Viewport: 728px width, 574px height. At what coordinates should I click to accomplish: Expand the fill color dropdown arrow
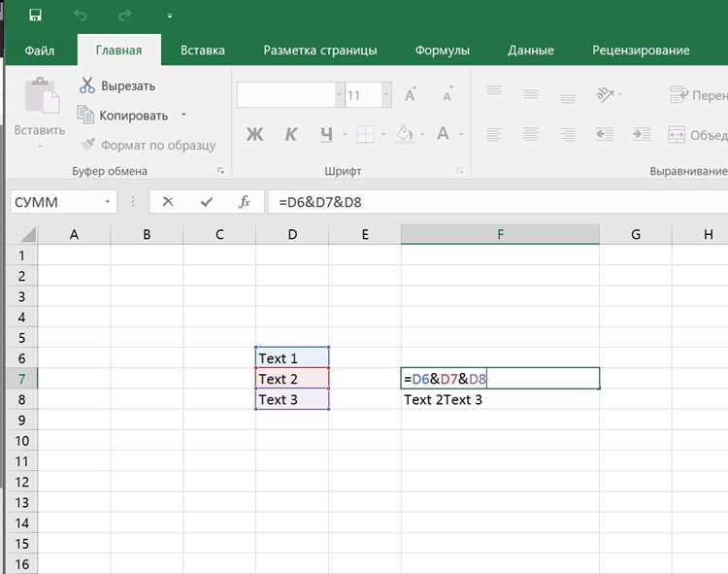coord(422,135)
